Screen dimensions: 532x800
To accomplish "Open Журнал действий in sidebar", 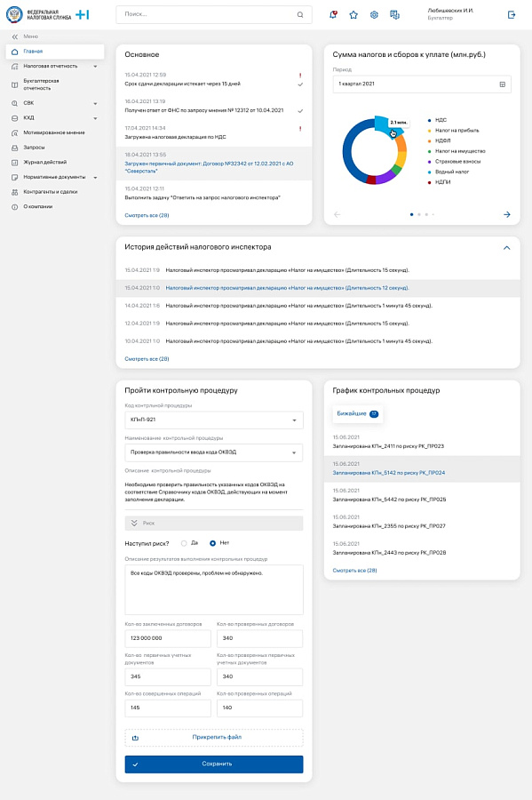I will 44,163.
